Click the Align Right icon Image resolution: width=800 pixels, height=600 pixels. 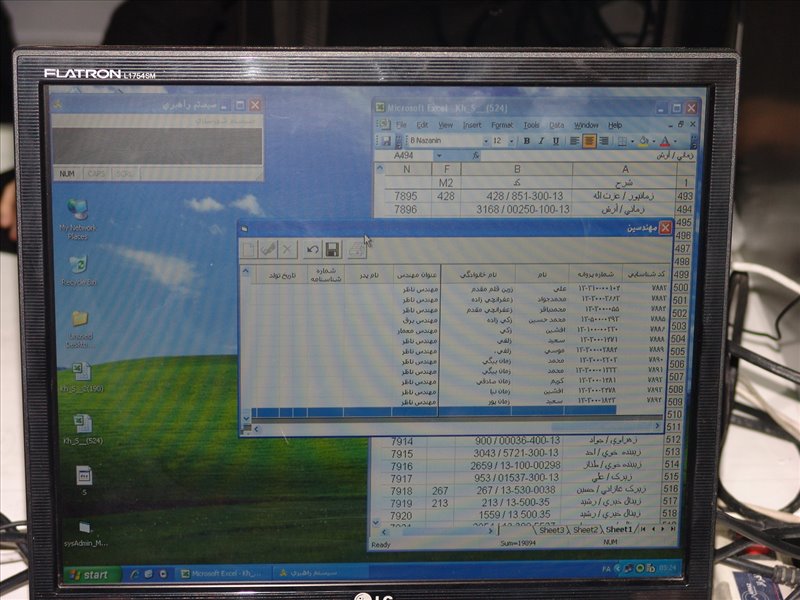click(x=604, y=141)
